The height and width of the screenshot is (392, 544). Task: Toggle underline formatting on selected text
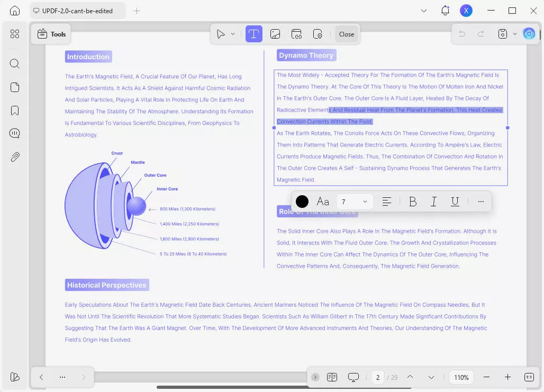click(455, 201)
